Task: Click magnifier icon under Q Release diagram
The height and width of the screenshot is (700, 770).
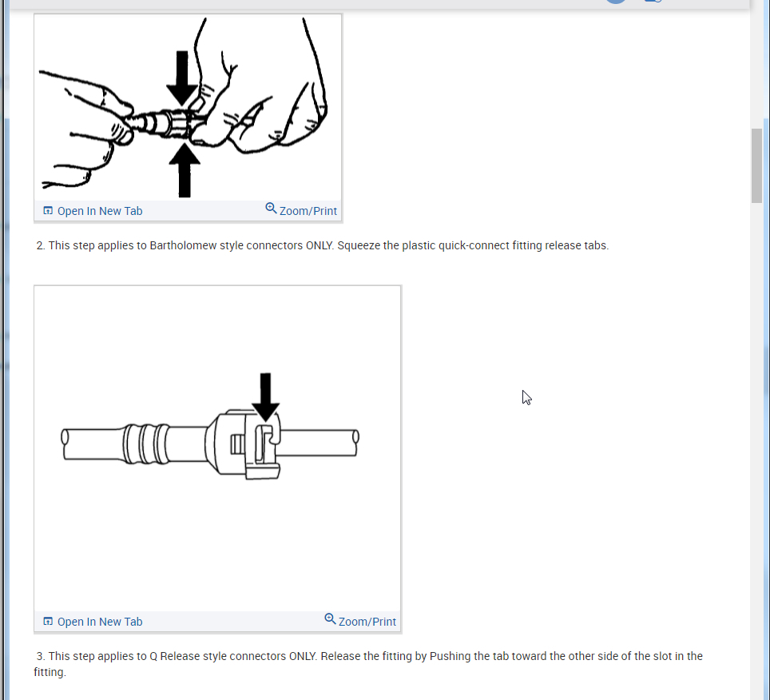Action: click(x=330, y=619)
